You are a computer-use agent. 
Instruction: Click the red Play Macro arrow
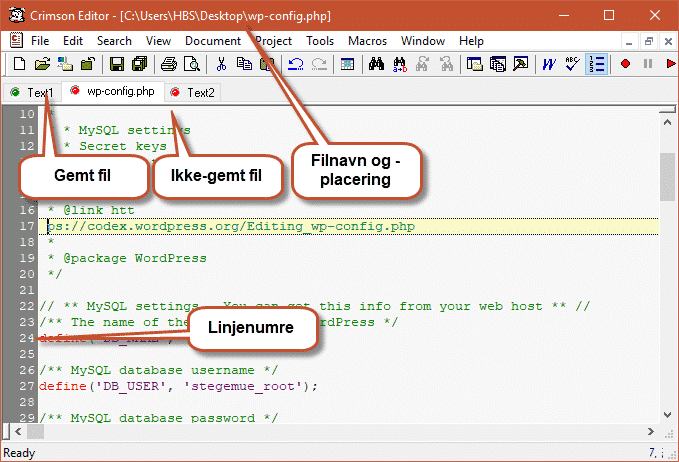671,64
